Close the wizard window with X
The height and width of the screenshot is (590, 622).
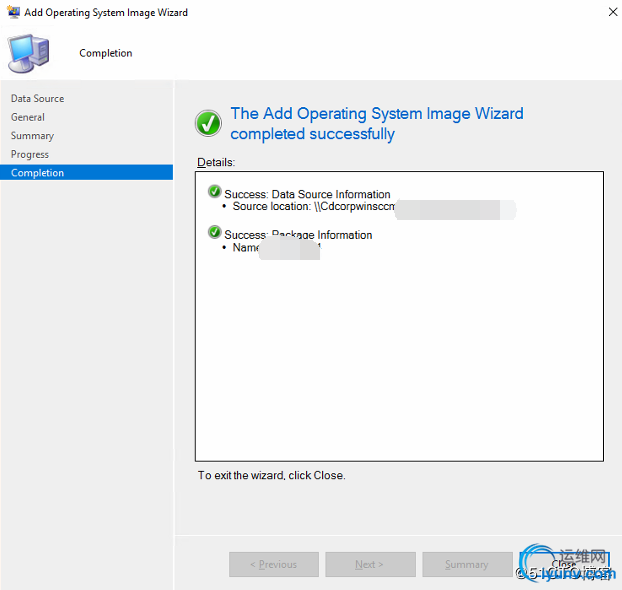(612, 12)
